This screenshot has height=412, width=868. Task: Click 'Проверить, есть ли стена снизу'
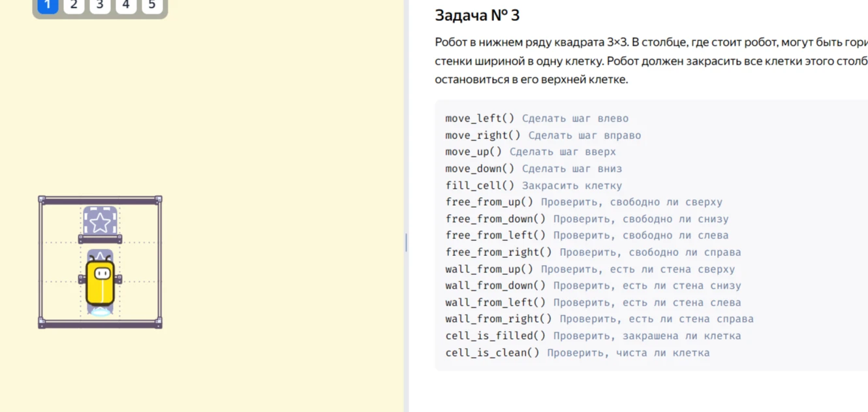[647, 285]
